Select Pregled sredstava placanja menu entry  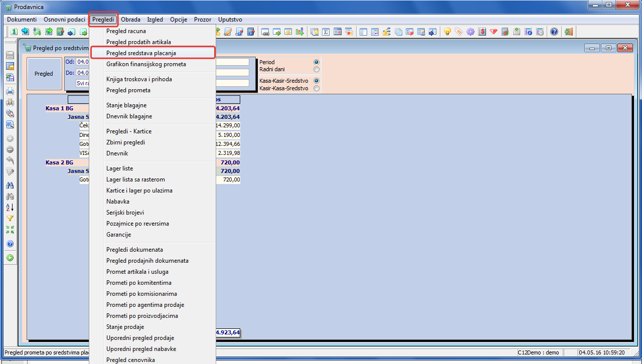153,53
